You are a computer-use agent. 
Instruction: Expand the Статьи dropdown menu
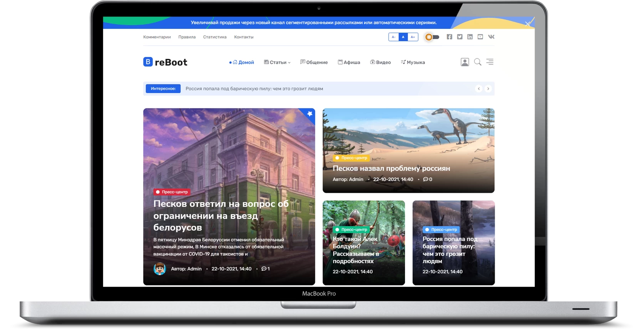pyautogui.click(x=277, y=62)
